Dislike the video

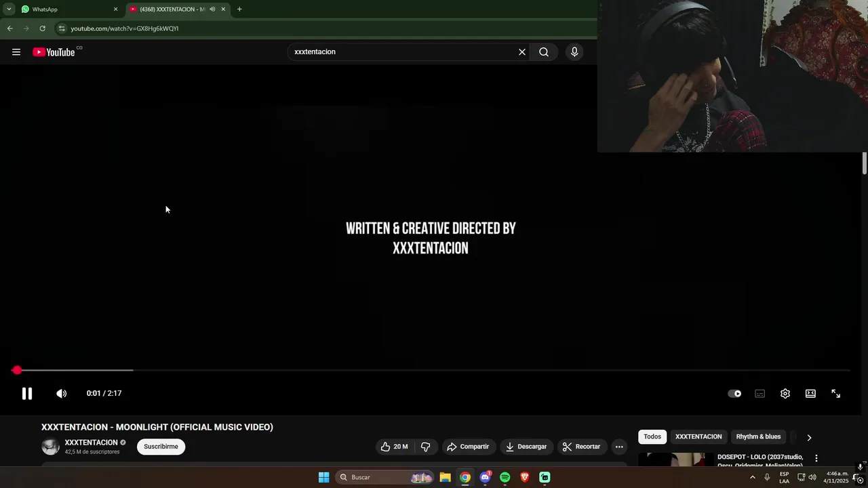(x=426, y=447)
